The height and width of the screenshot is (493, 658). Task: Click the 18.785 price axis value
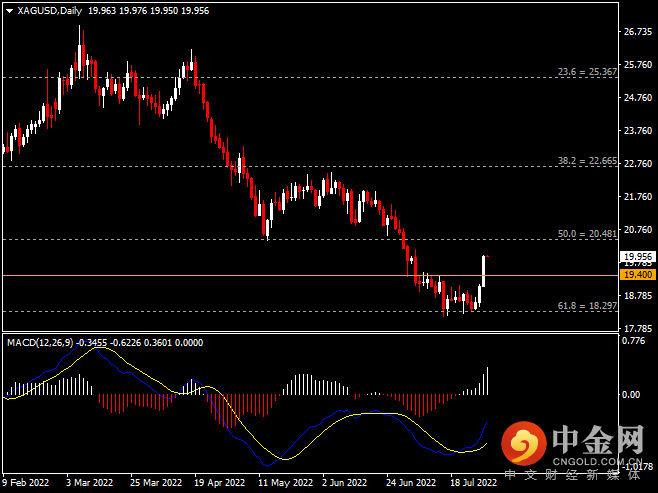[x=638, y=296]
